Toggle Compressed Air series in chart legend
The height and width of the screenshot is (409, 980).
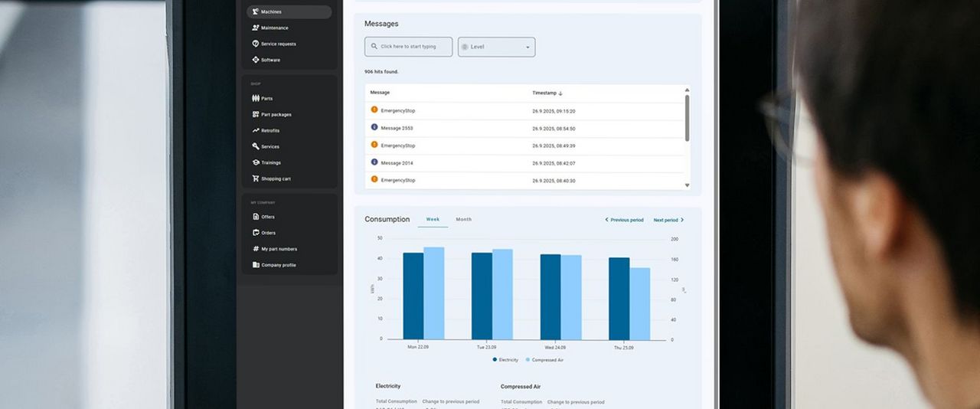coord(544,360)
